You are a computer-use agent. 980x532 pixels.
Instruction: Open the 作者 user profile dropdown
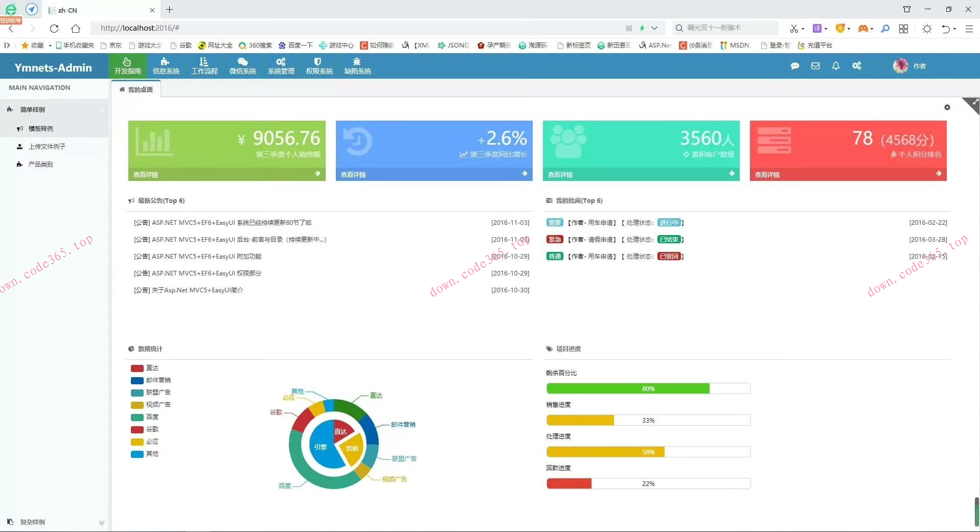point(909,66)
